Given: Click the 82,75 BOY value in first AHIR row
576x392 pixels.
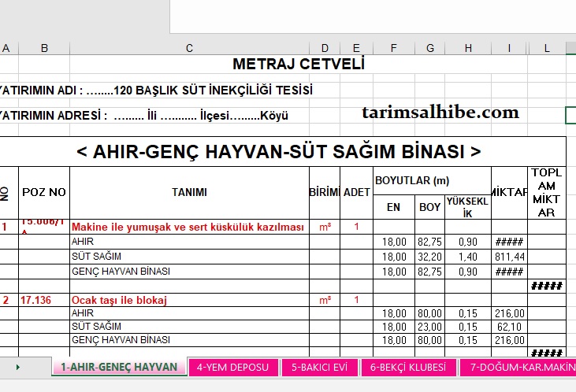Looking at the screenshot, I should 429,242.
